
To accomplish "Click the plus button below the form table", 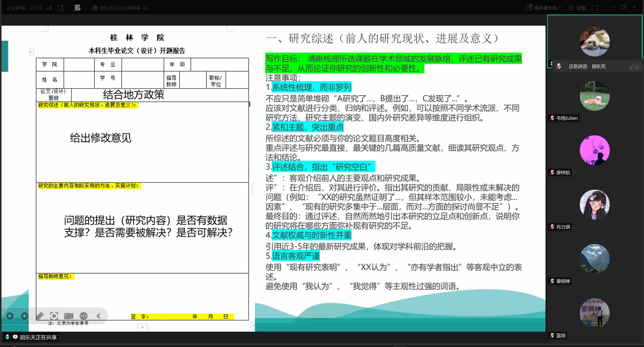I will coord(142,327).
